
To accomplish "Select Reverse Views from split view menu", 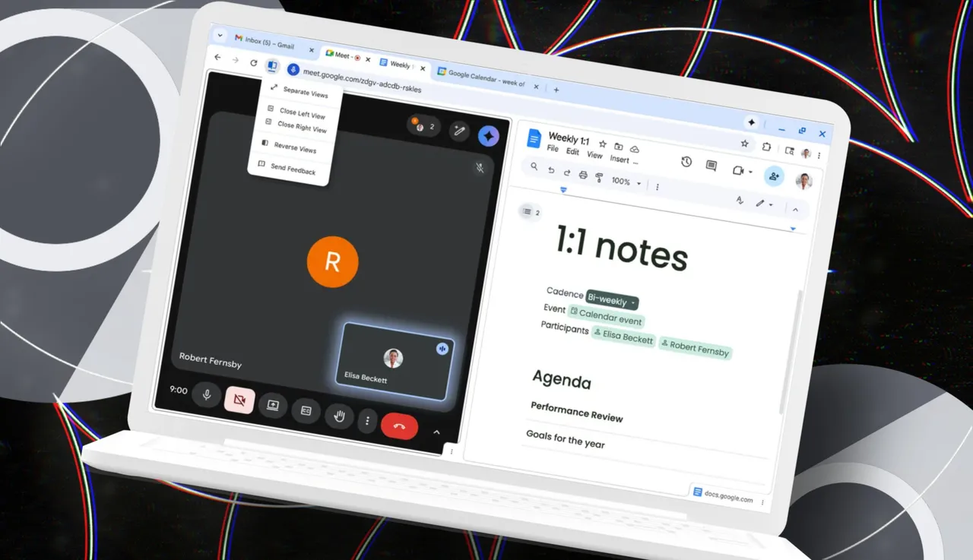I will [294, 148].
